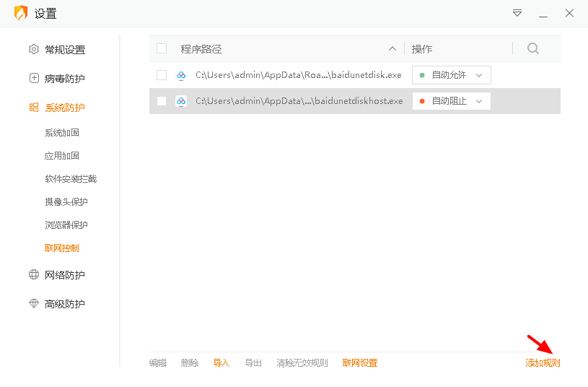Click the Huorong flame logo icon
Viewport: 588px width, 387px height.
[21, 13]
